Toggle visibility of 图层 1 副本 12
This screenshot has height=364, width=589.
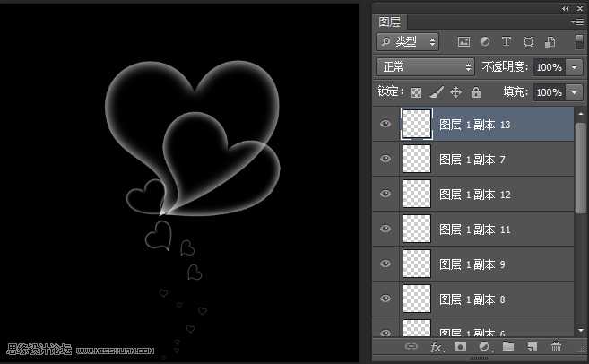click(385, 195)
